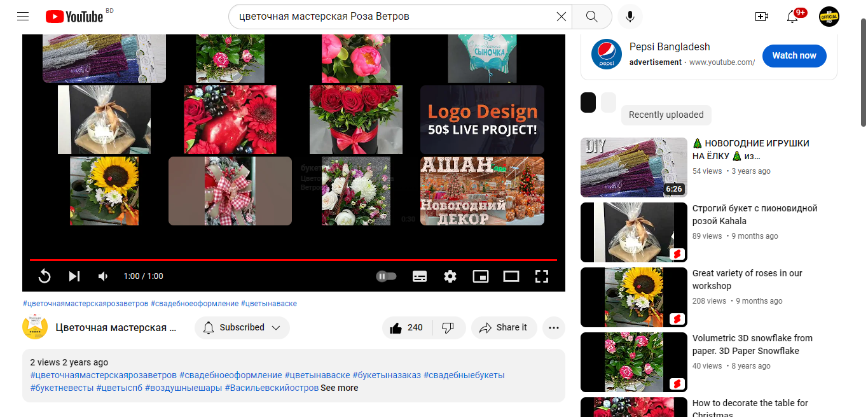Click #воздушныешары hashtag in description
Screen dimensions: 868x417
pyautogui.click(x=184, y=388)
